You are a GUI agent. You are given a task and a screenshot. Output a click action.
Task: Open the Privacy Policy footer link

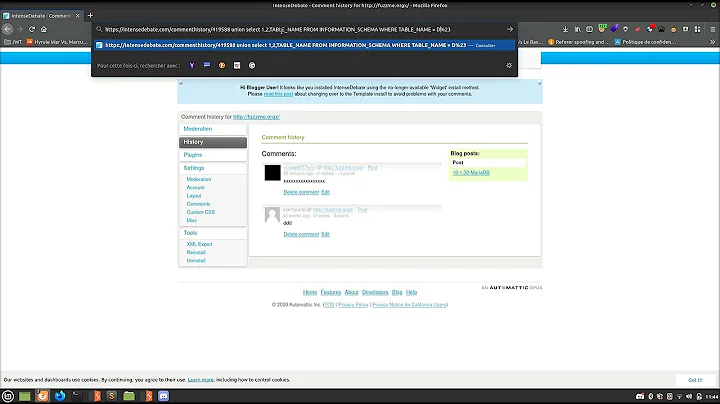(353, 305)
